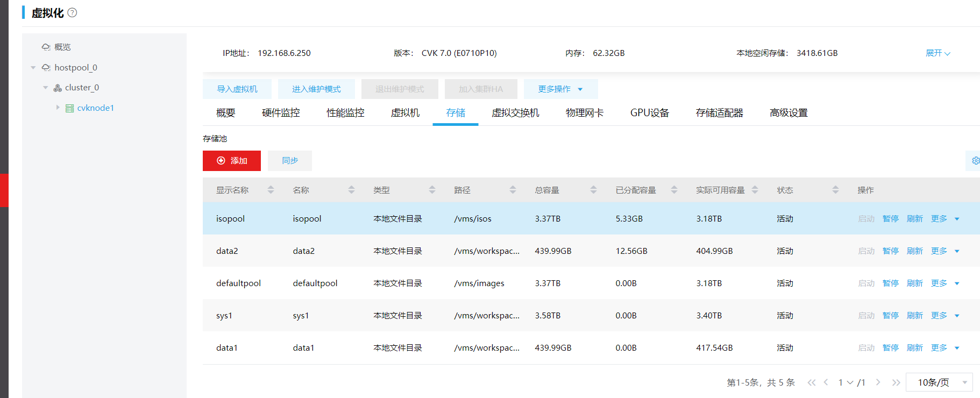This screenshot has height=398, width=980.
Task: Refresh the sys1 storage pool
Action: tap(915, 316)
